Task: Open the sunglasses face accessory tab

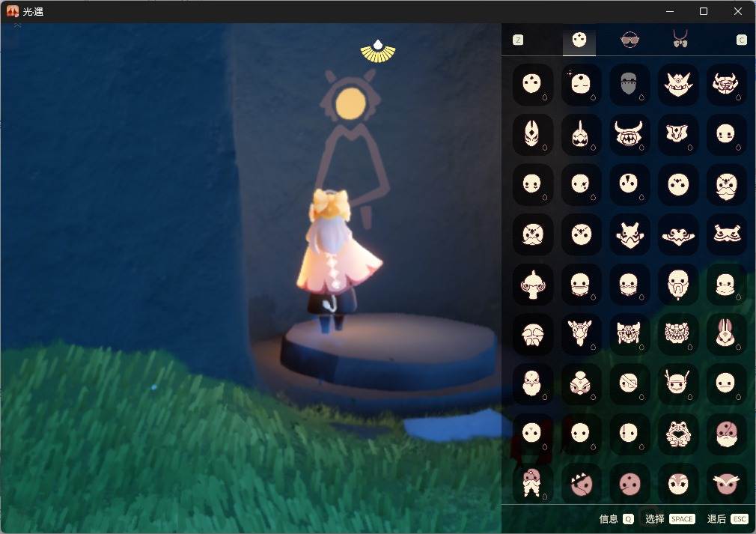Action: 630,40
